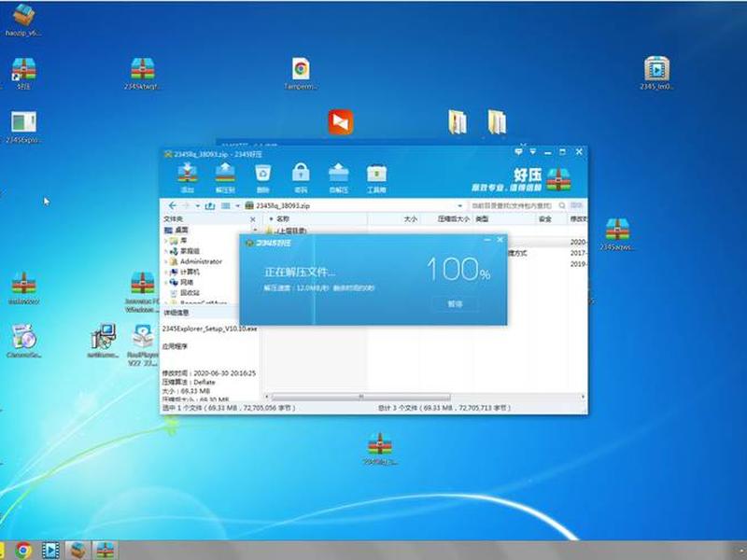Click the horizontal scrollbar in file list

coord(360,397)
